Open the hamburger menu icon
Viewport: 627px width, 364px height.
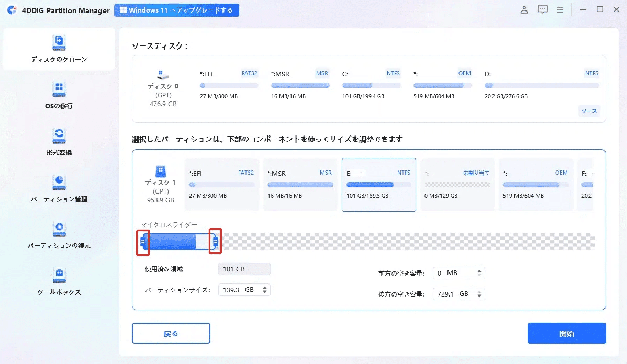point(560,10)
